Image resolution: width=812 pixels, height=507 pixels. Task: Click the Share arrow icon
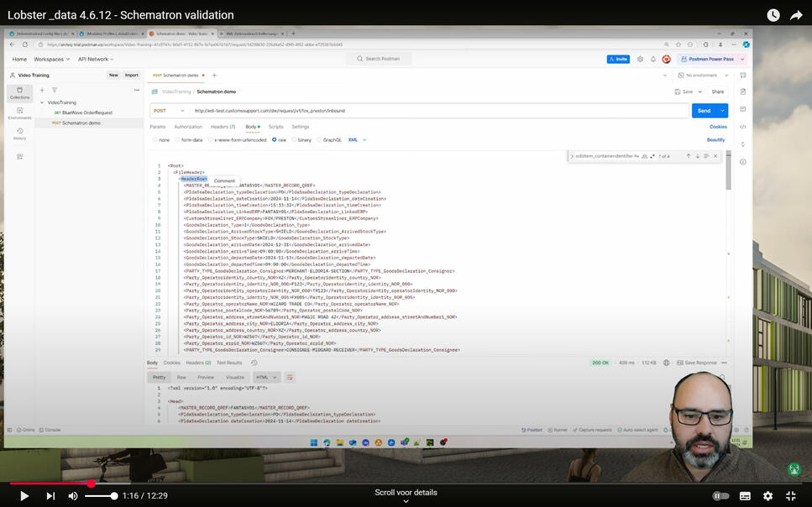pyautogui.click(x=795, y=15)
